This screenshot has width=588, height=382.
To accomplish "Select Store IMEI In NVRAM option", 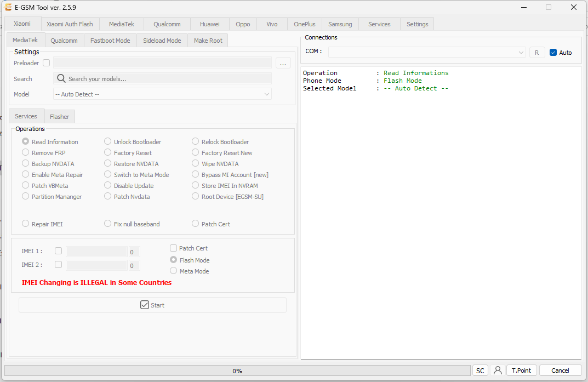I will click(196, 185).
